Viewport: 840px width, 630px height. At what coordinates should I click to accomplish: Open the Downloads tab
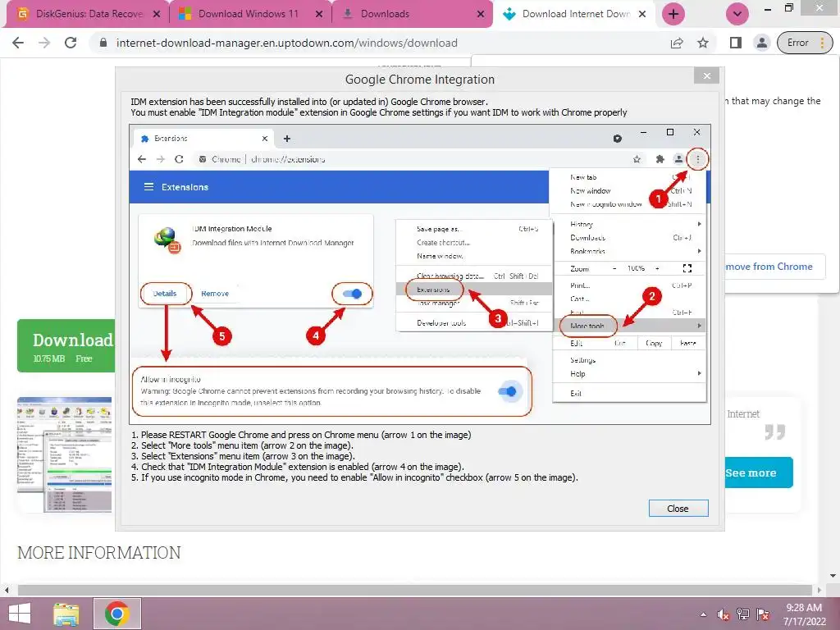click(x=412, y=14)
